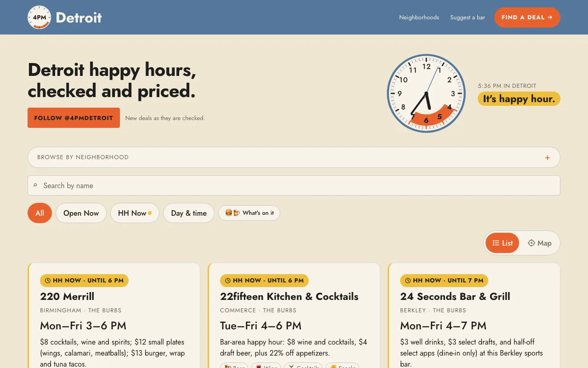Click Follow @4PMDETROIT button
Viewport: 588px width, 368px height.
tap(73, 118)
